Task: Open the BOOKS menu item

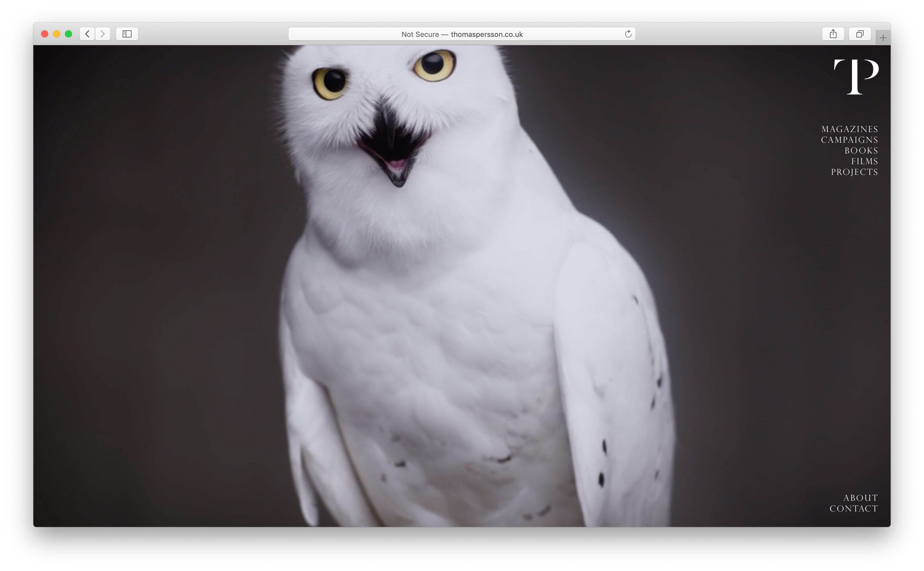Action: tap(861, 151)
